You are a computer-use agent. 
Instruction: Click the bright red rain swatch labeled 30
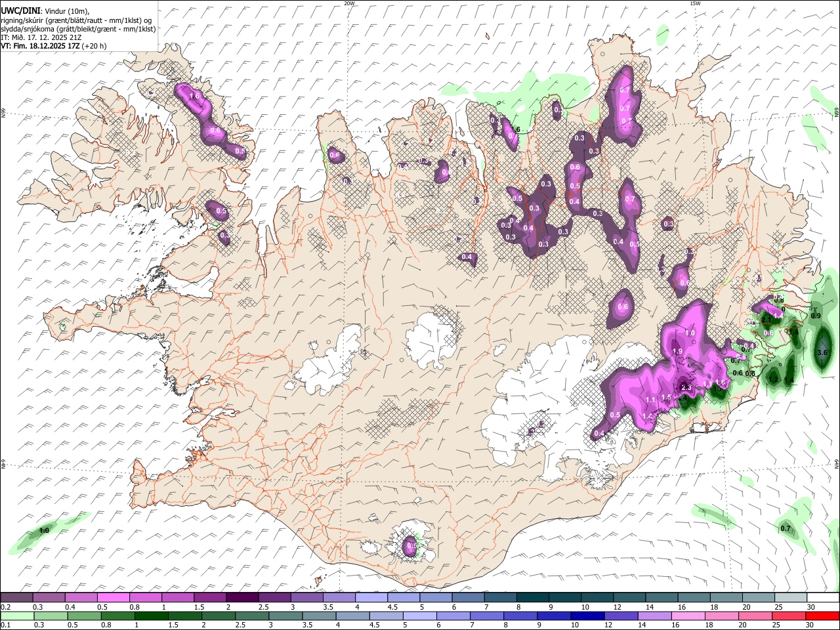tap(824, 616)
